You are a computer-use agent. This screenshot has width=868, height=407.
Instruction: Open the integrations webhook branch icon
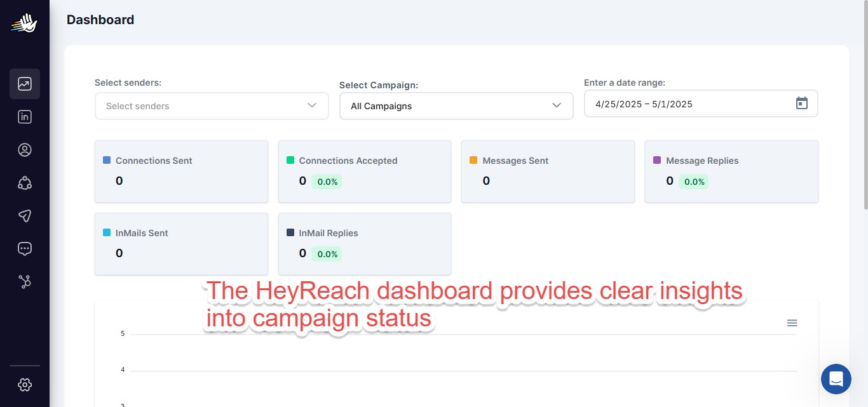[25, 282]
